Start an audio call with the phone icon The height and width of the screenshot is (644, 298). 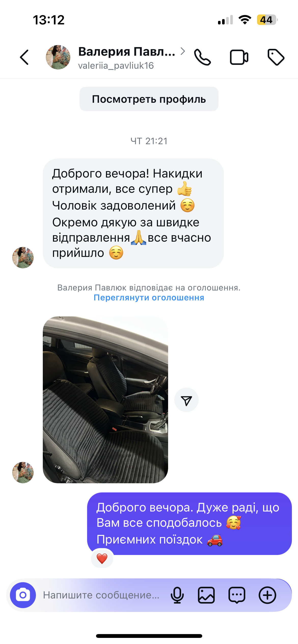[202, 57]
